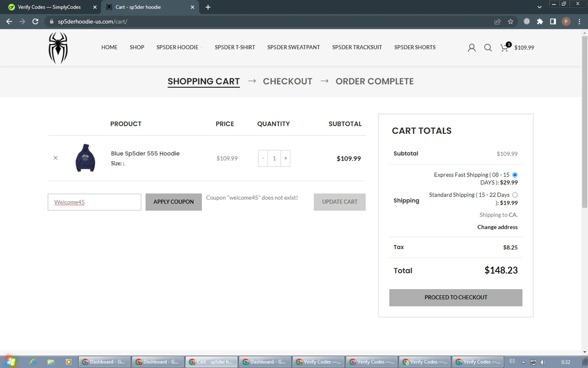
Task: Open the file explorer taskbar icon
Action: pyautogui.click(x=51, y=362)
